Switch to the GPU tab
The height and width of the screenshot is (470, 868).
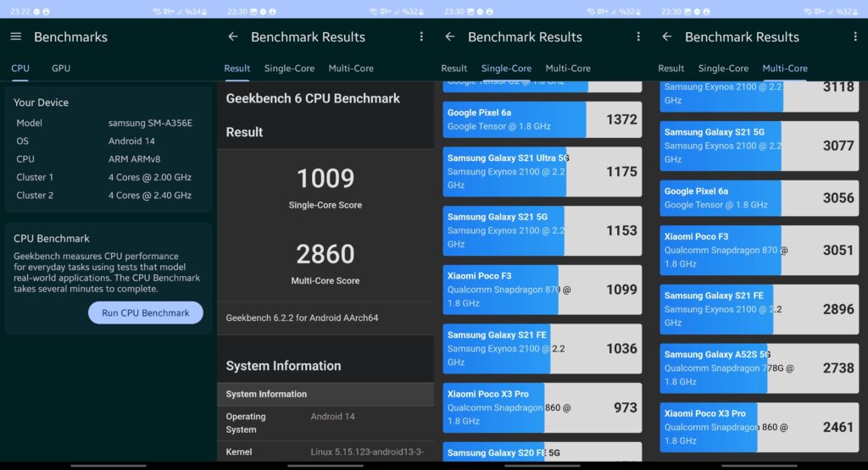tap(61, 69)
